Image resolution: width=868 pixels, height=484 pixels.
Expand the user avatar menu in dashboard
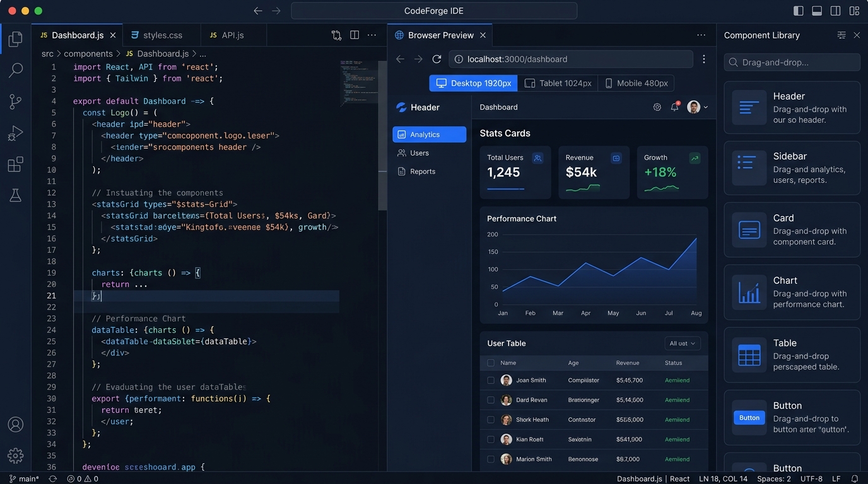pos(697,107)
